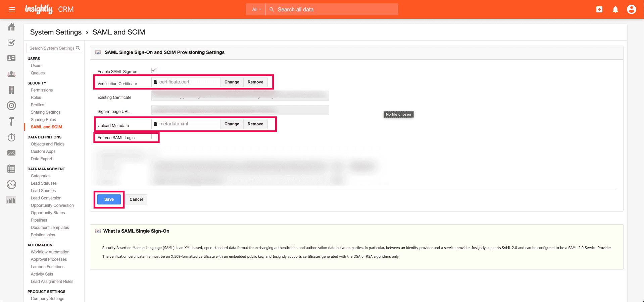The height and width of the screenshot is (302, 644).
Task: Remove the certificate.cert file
Action: pyautogui.click(x=255, y=82)
